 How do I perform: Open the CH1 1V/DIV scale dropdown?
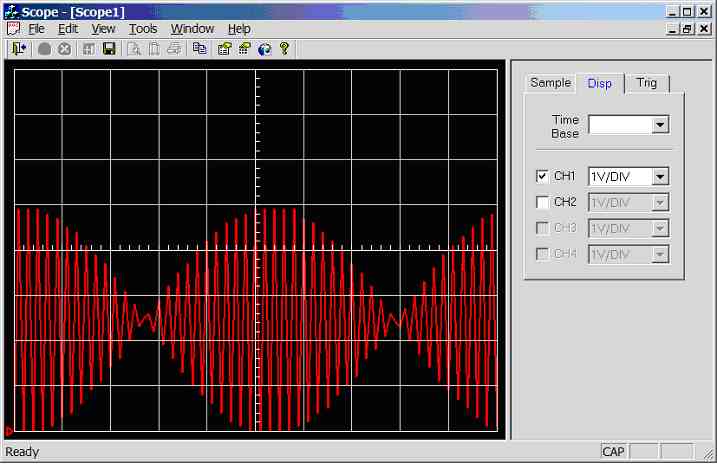[x=660, y=177]
